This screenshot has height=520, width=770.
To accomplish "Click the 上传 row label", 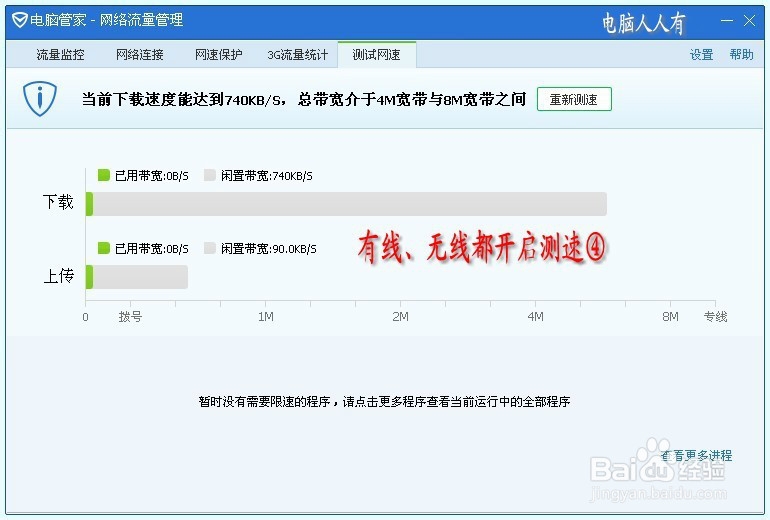I will tap(58, 275).
